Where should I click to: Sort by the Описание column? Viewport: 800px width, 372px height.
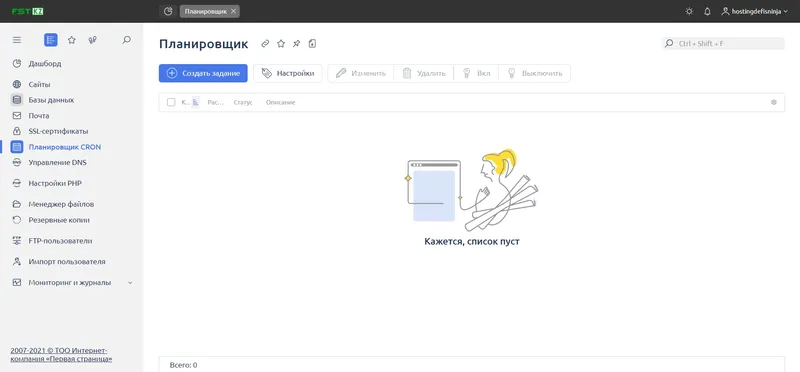coord(281,103)
